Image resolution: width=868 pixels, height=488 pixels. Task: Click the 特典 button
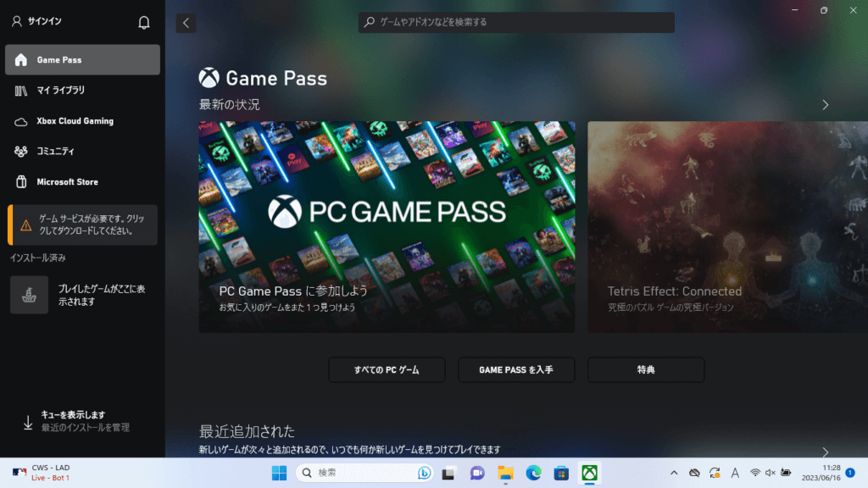(645, 369)
